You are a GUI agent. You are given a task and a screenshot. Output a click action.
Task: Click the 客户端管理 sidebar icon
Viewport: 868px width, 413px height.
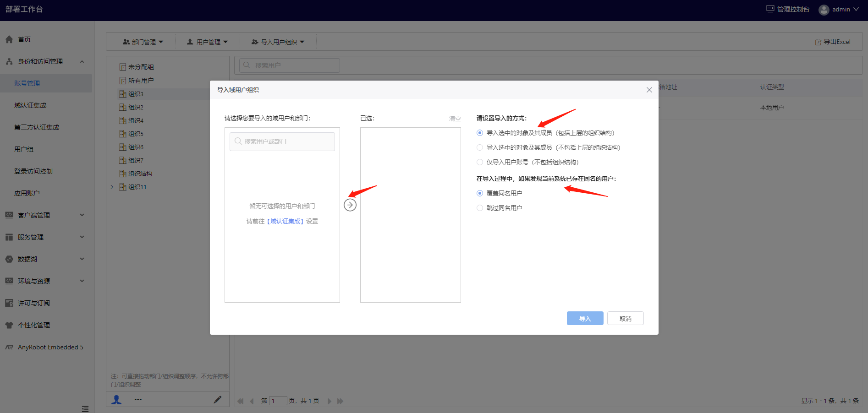9,215
